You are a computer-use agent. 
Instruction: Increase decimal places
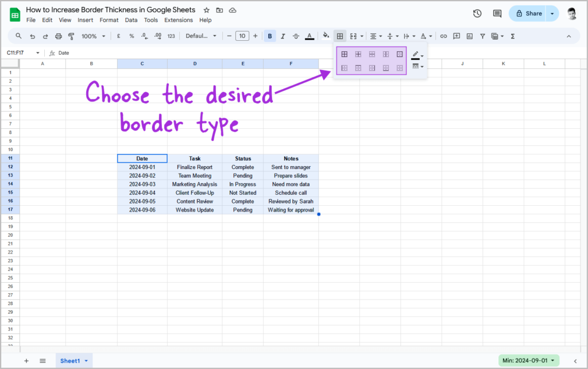pyautogui.click(x=158, y=36)
